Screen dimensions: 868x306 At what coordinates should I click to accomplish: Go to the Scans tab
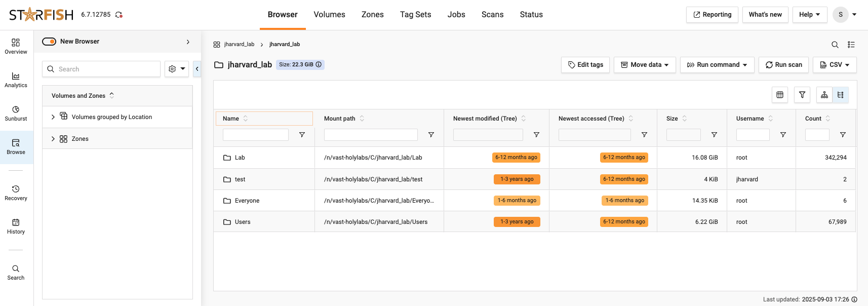(492, 15)
